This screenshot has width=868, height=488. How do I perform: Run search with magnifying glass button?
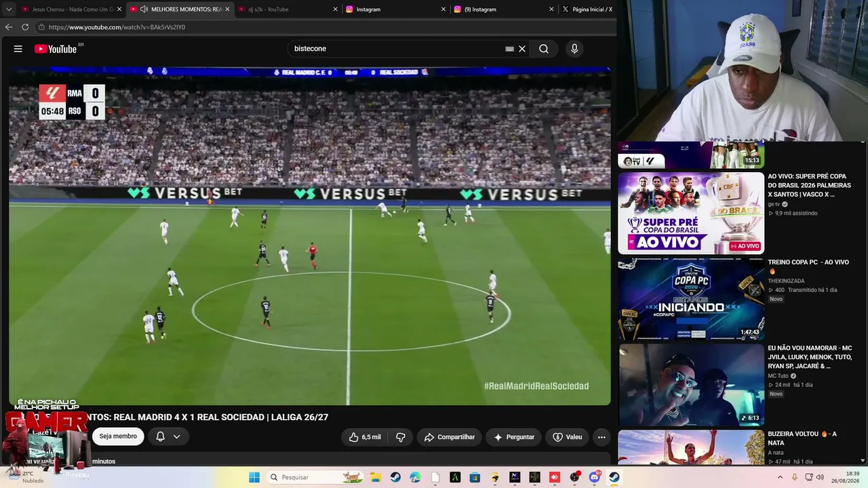click(x=544, y=49)
